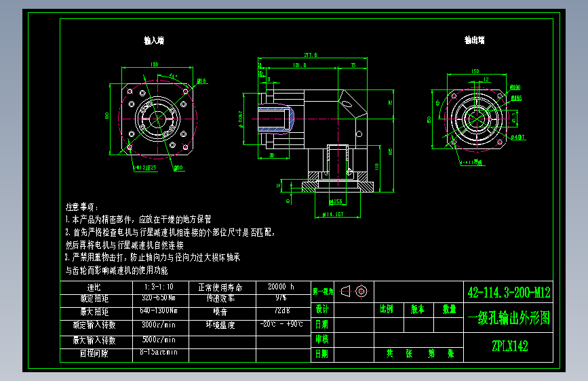Viewport: 588px width, 381px height.
Task: Click the 共 张 第 张 sheet count text
Action: [420, 354]
